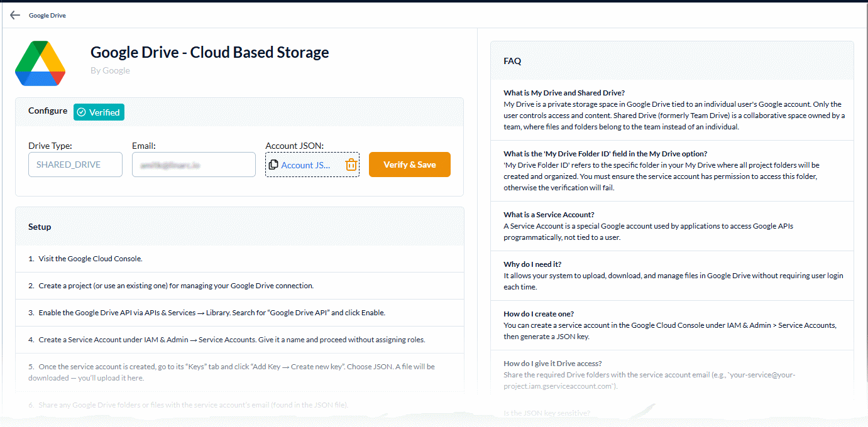
Task: Click the FAQ panel heading
Action: [512, 61]
